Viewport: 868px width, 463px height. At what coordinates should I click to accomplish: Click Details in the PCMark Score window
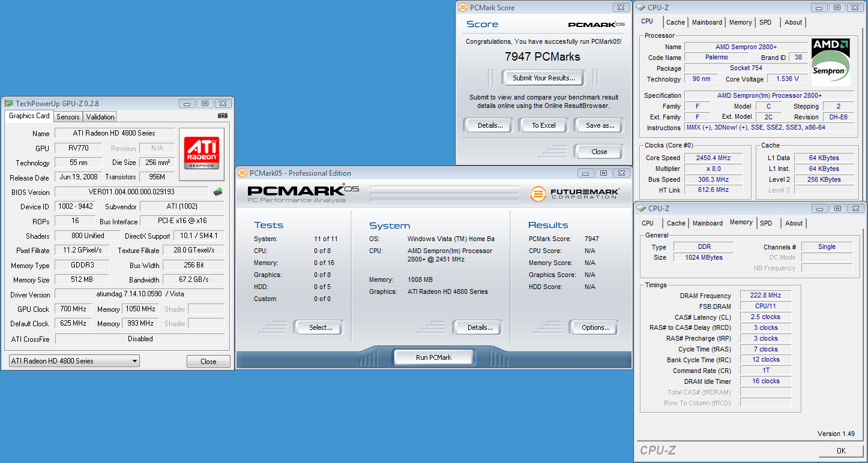pyautogui.click(x=490, y=125)
